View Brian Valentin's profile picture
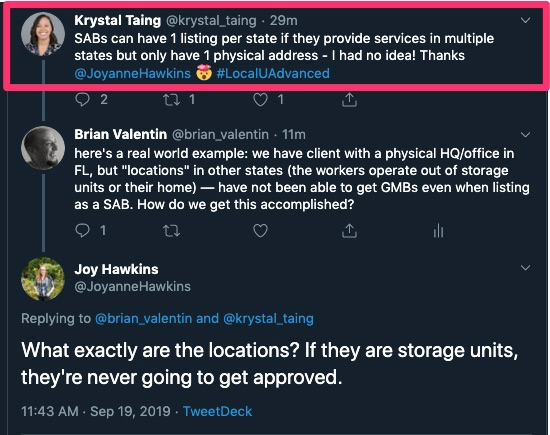Screen dimensions: 550x435 coord(43,148)
